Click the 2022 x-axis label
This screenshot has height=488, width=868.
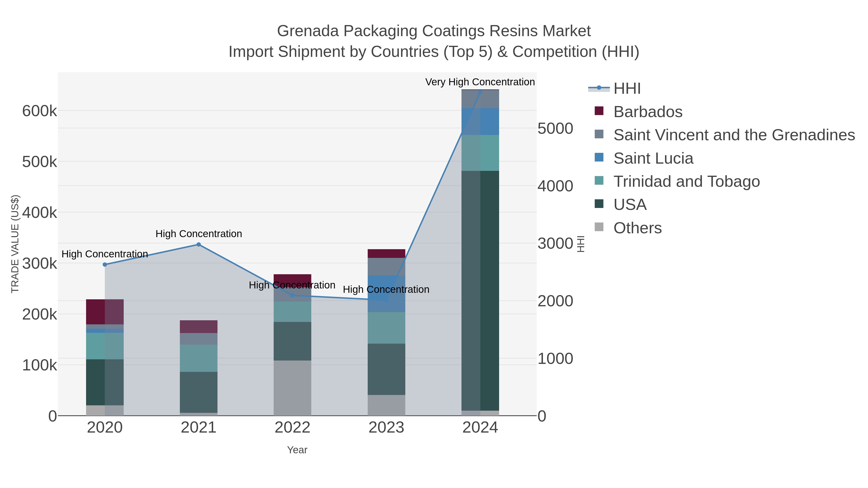pos(292,428)
